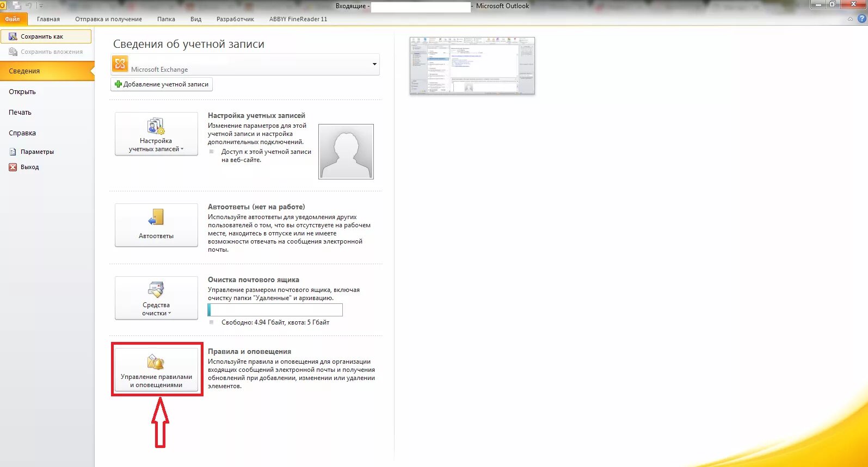
Task: Switch to the Папка tab
Action: click(x=166, y=19)
